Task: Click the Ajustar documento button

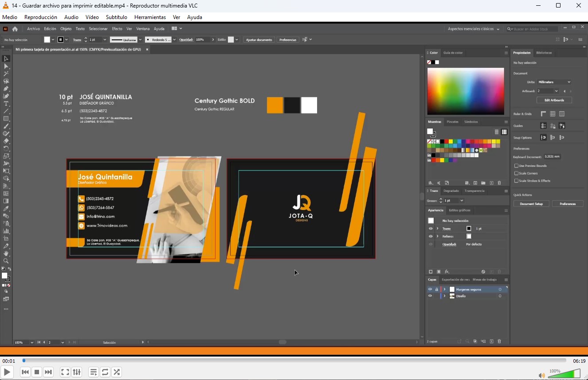Action: tap(259, 40)
